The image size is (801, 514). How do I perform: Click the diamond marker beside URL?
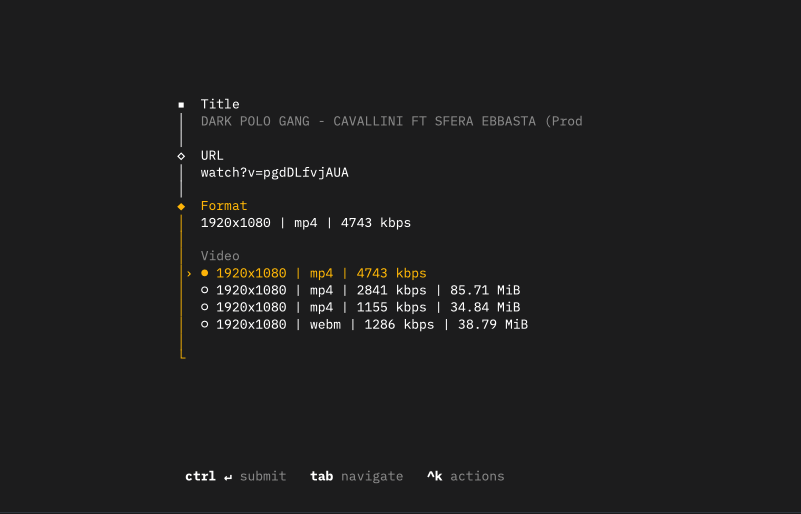181,156
